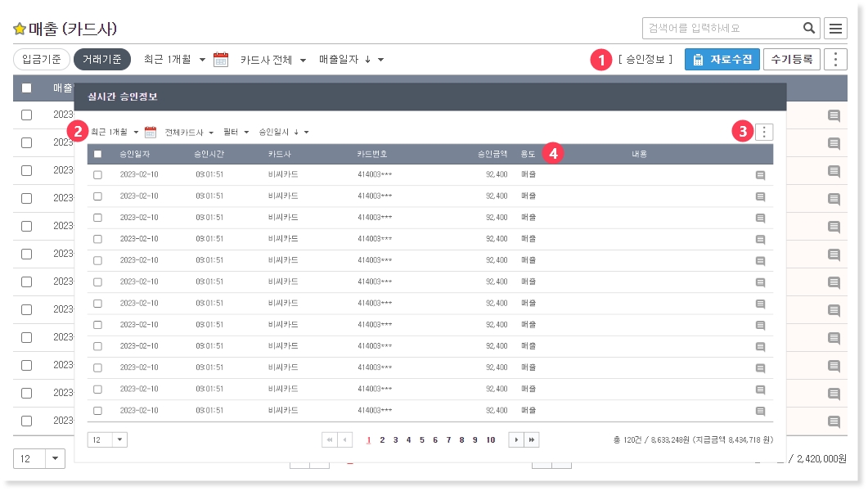Check the select-all checkbox in popup header

pos(98,154)
